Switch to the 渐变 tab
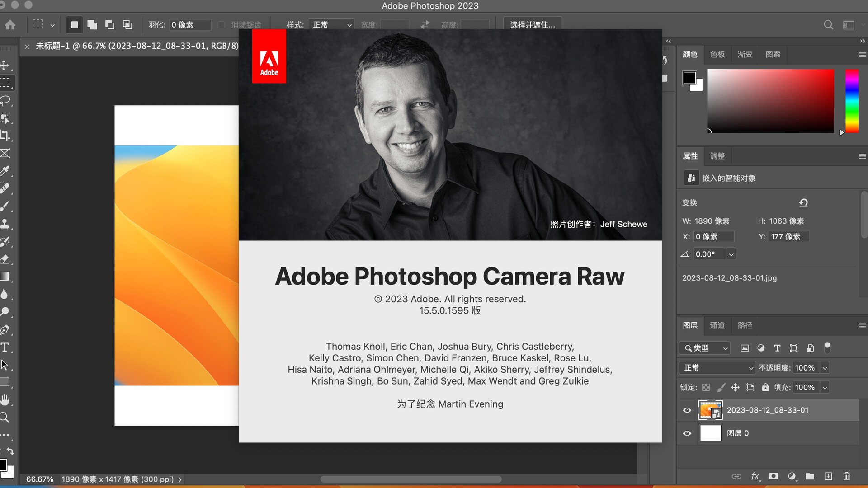 pyautogui.click(x=745, y=54)
